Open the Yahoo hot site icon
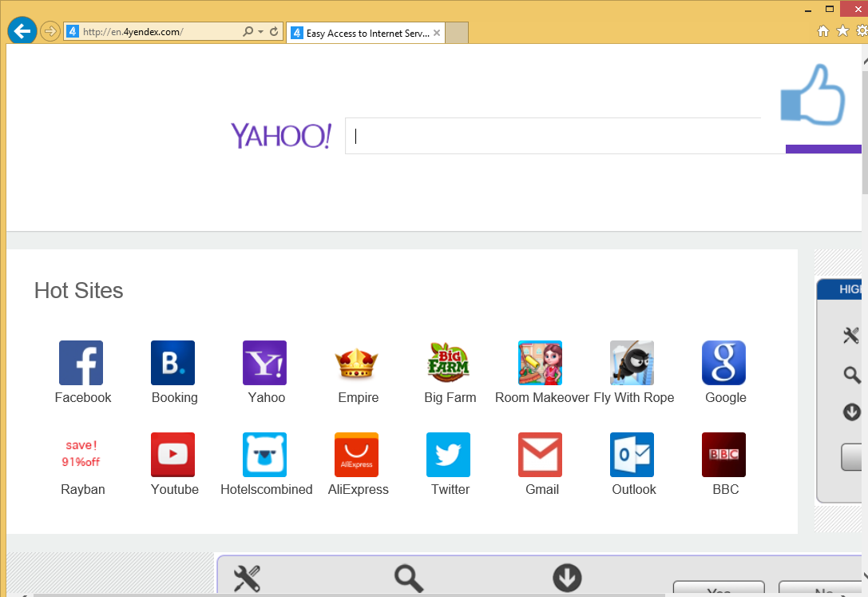This screenshot has width=868, height=597. point(264,363)
